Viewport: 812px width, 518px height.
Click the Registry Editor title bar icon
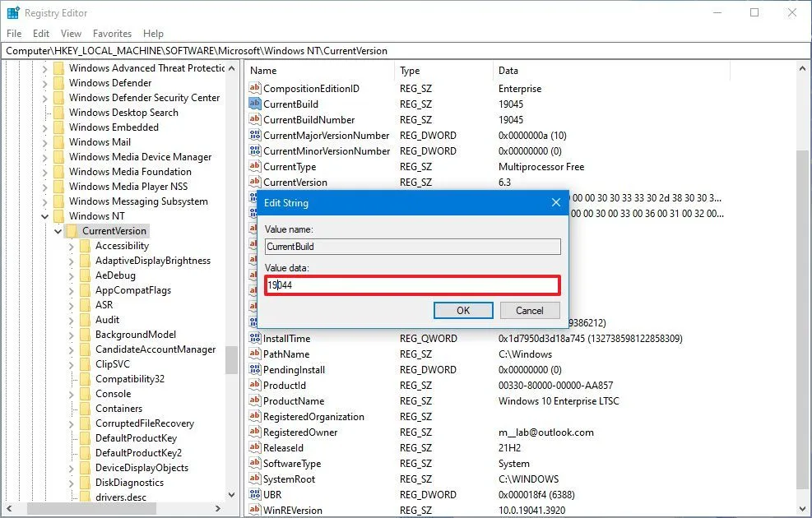[12, 12]
